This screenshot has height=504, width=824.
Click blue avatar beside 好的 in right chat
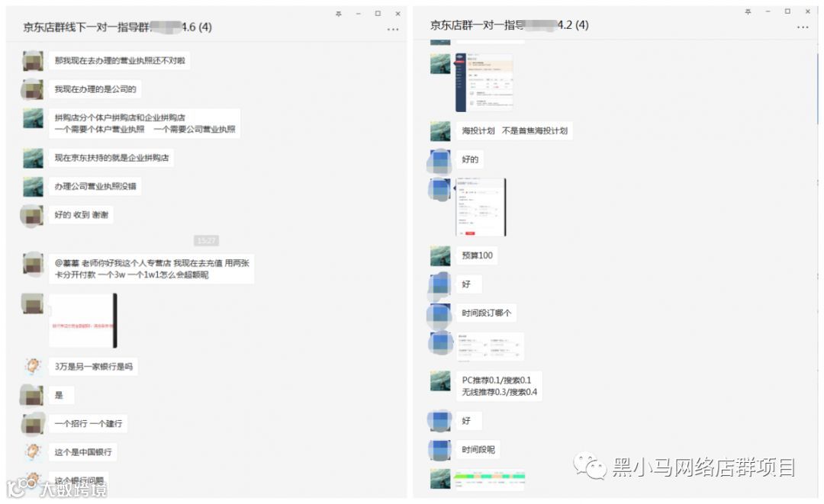[440, 160]
